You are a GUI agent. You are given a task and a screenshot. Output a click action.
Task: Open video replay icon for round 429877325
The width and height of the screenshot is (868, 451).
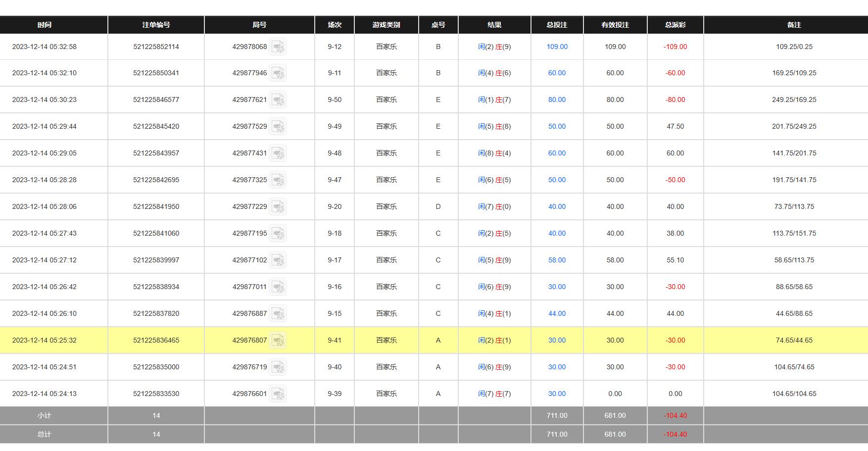[x=278, y=180]
